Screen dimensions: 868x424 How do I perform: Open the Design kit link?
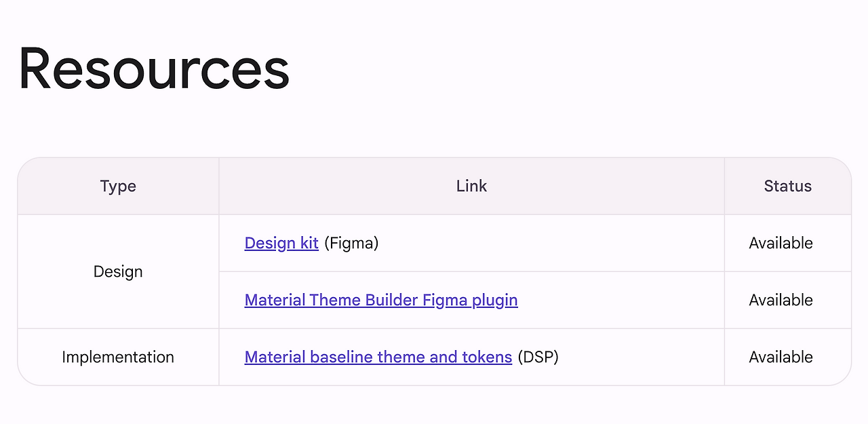[281, 243]
